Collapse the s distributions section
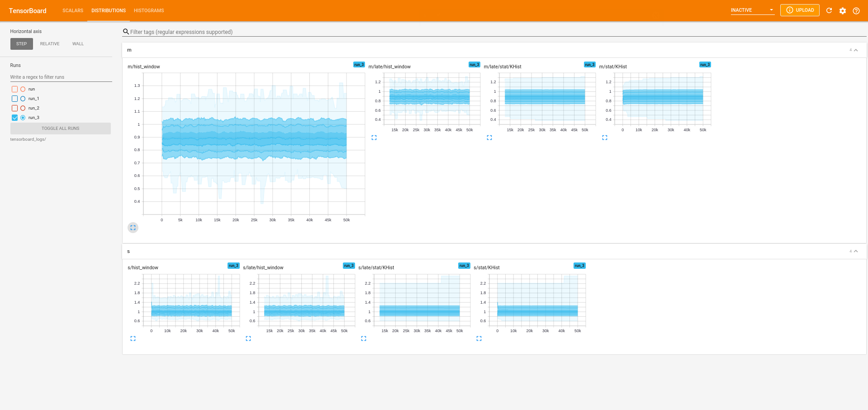Image resolution: width=868 pixels, height=410 pixels. point(855,251)
